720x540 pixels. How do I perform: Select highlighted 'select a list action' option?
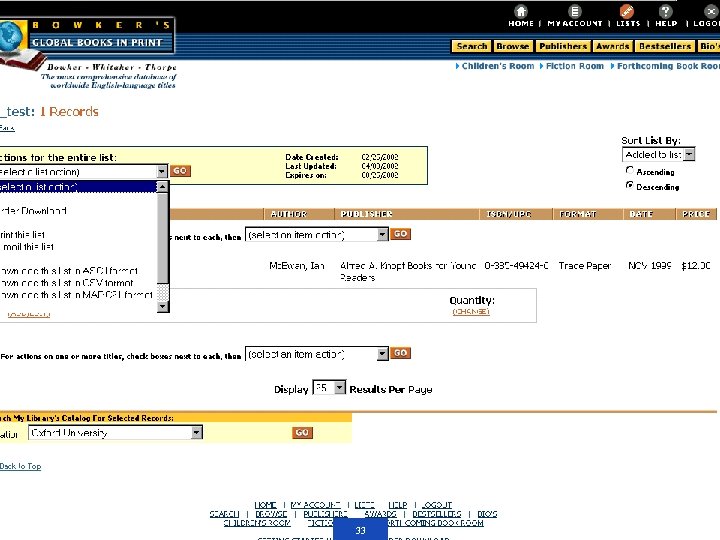click(x=78, y=186)
